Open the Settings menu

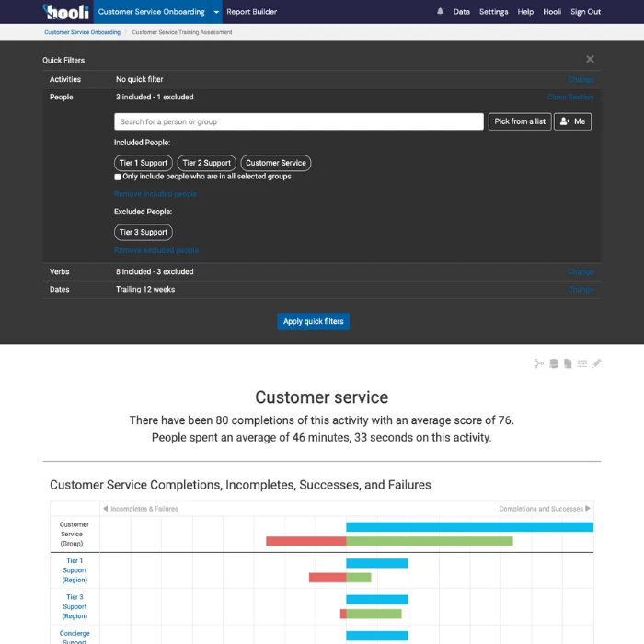(x=494, y=12)
